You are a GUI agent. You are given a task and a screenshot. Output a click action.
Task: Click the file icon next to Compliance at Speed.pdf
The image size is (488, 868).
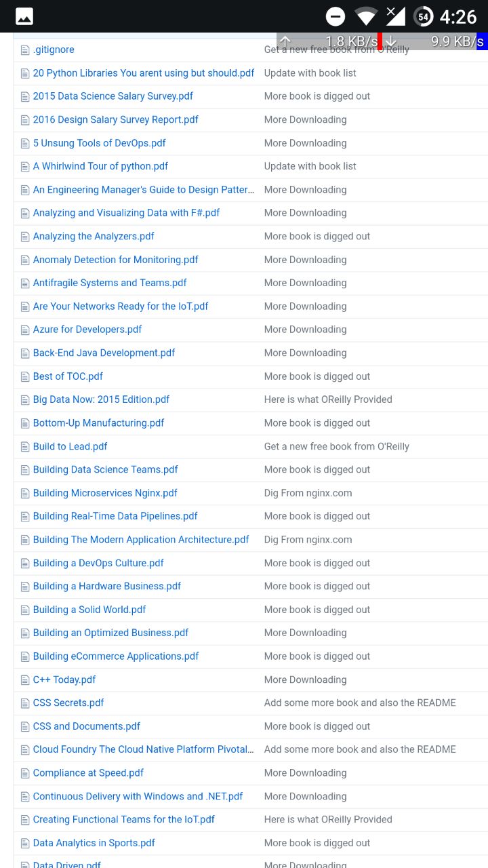(25, 773)
